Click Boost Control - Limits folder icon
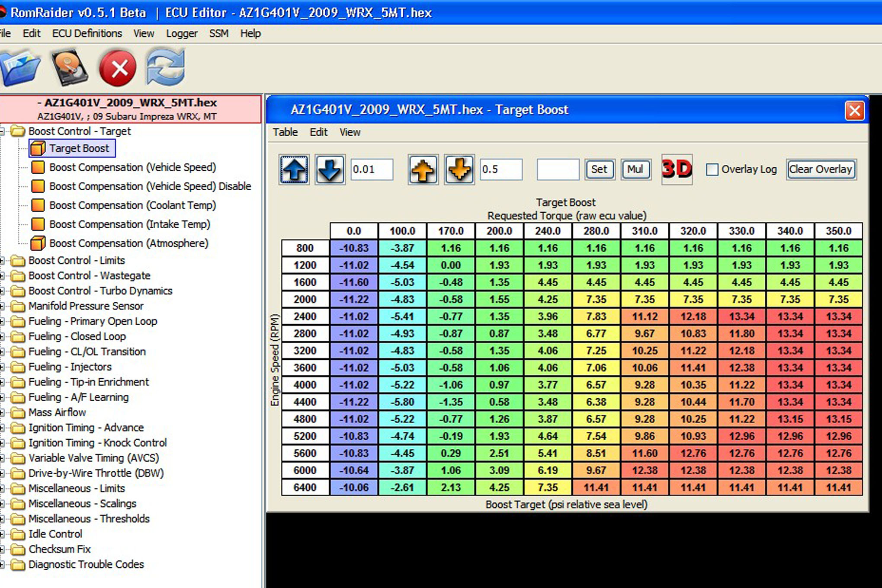 (18, 261)
